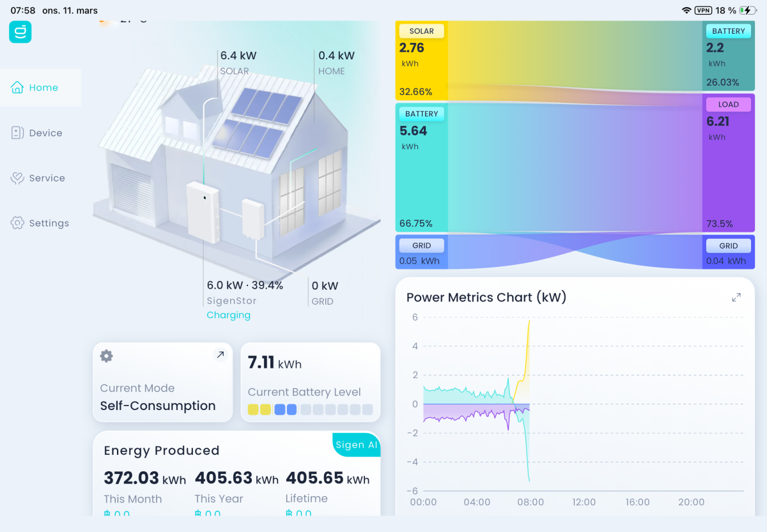This screenshot has width=767, height=532.
Task: Tap the solar panels on the house roof
Action: (x=258, y=123)
